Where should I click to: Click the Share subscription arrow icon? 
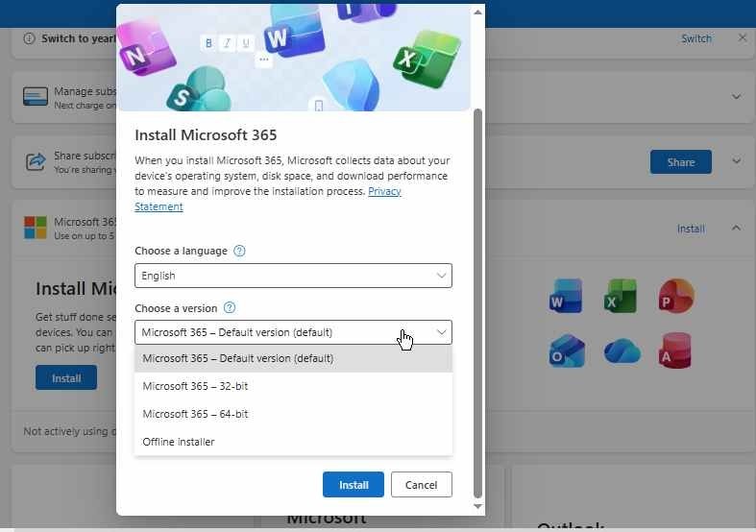[x=36, y=161]
